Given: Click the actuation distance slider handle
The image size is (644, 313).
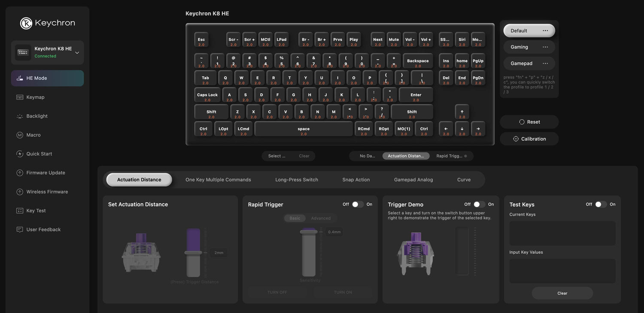Looking at the screenshot, I should point(193,253).
